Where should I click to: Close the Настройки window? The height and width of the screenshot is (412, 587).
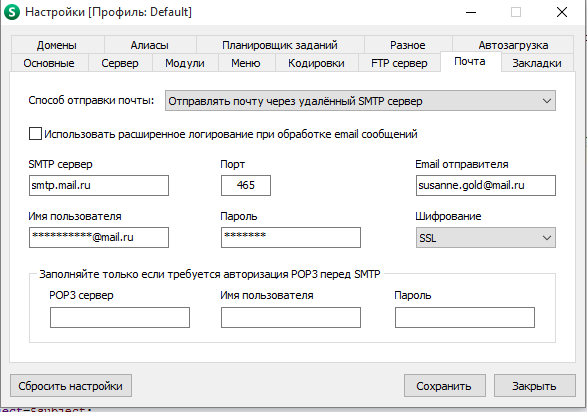click(x=562, y=12)
